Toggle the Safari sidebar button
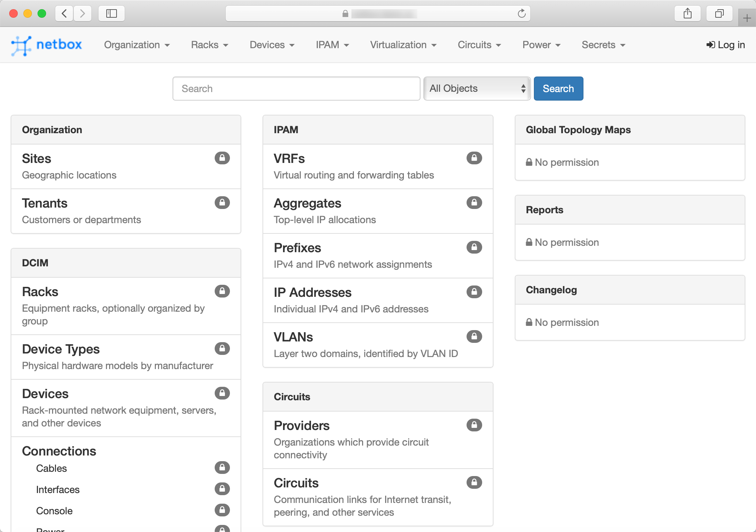The height and width of the screenshot is (532, 756). 112,14
